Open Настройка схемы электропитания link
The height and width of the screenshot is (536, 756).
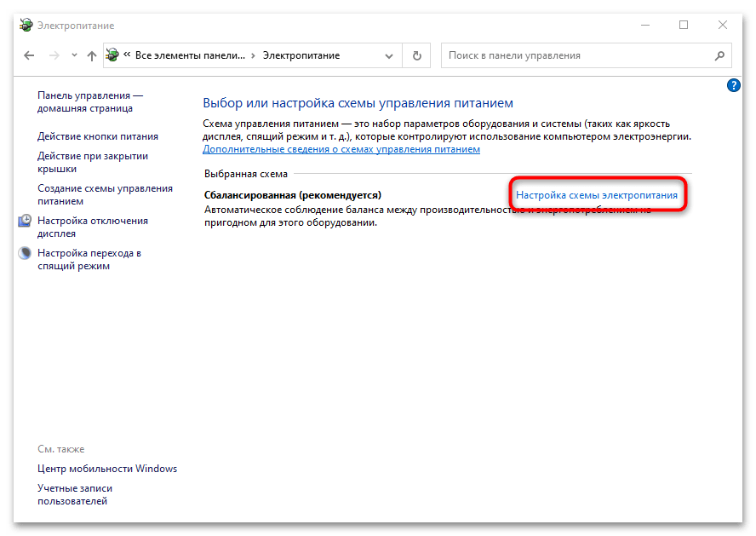point(597,195)
